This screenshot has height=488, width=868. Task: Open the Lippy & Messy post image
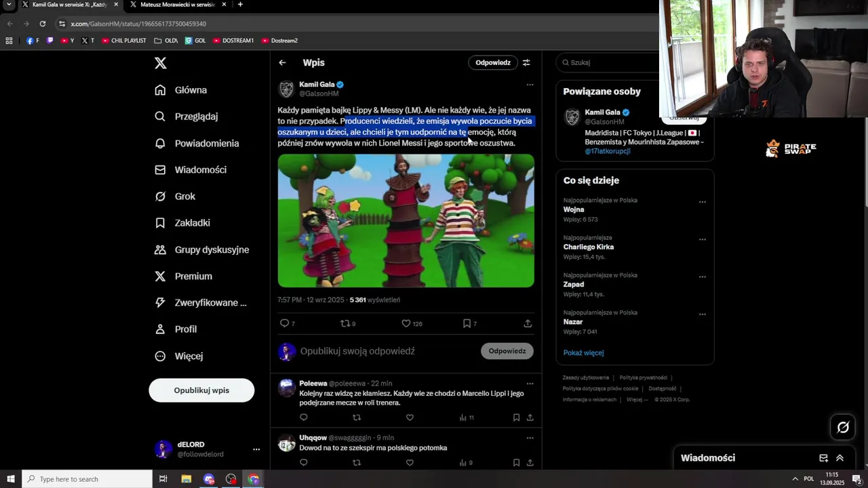pyautogui.click(x=406, y=221)
